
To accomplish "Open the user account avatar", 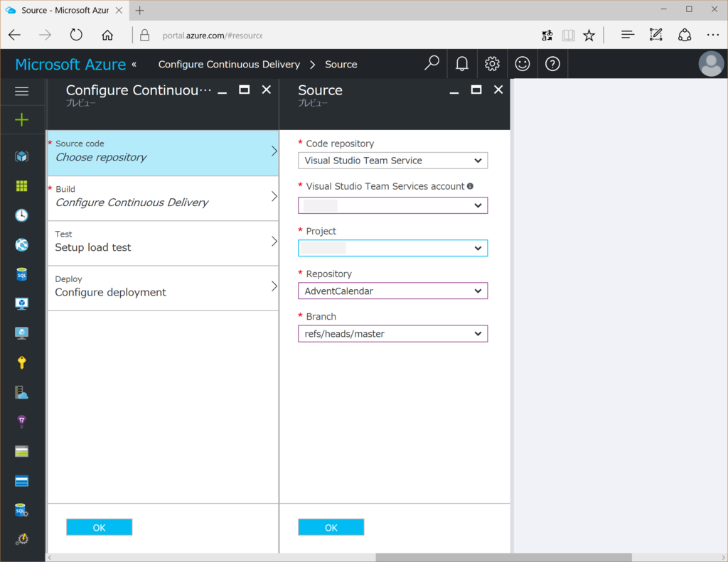I will pyautogui.click(x=711, y=63).
